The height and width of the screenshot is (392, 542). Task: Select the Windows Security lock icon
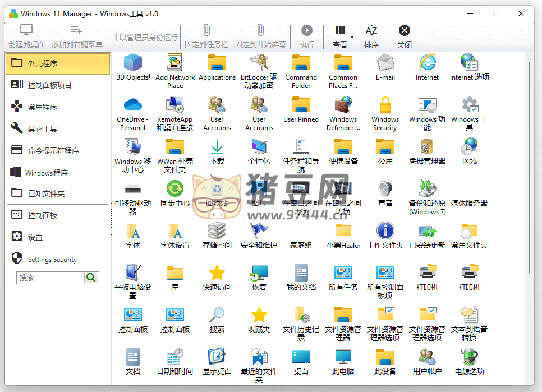[385, 105]
